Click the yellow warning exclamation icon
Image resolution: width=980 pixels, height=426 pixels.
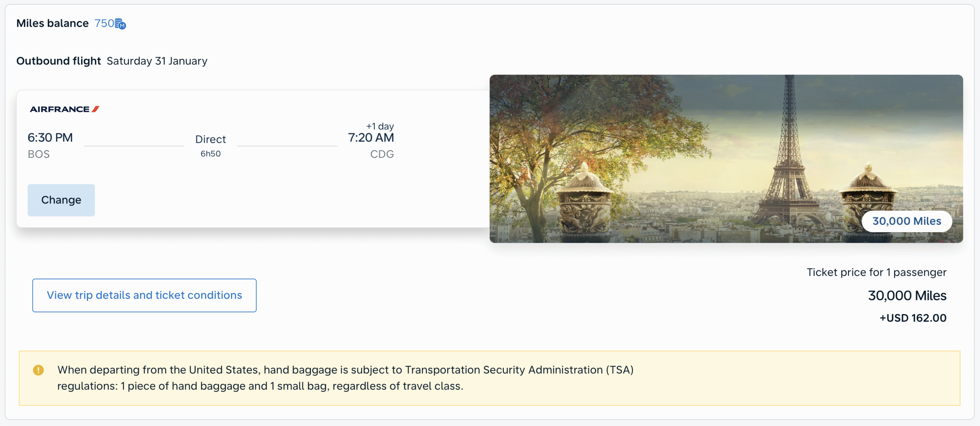pyautogui.click(x=38, y=370)
